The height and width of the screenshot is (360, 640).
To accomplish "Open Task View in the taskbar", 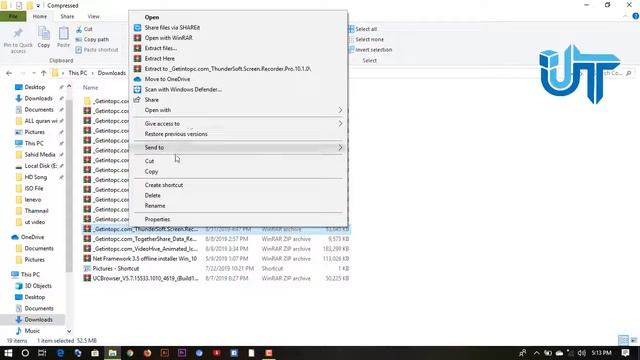I will (x=42, y=353).
